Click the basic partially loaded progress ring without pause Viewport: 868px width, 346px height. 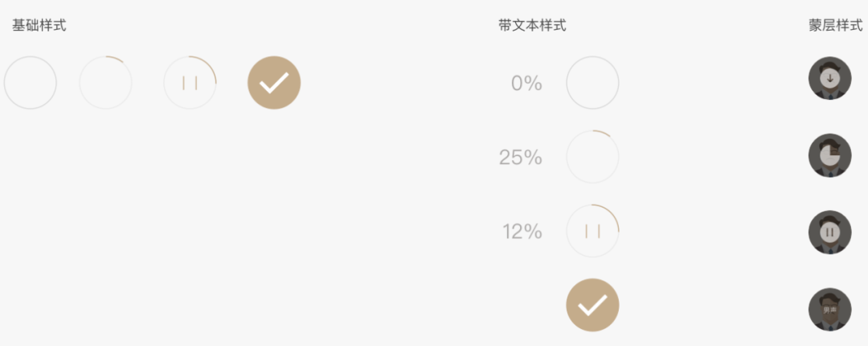pos(105,83)
